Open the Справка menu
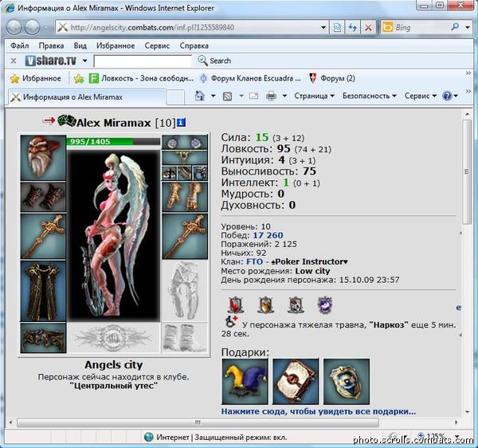478x448 pixels. 194,45
